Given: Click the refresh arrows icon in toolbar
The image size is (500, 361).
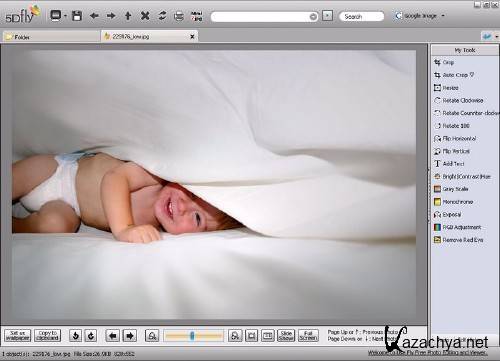Looking at the screenshot, I should pos(162,16).
